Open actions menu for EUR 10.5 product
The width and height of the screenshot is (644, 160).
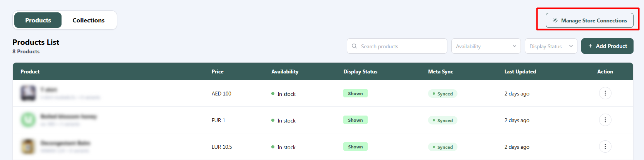tap(605, 146)
